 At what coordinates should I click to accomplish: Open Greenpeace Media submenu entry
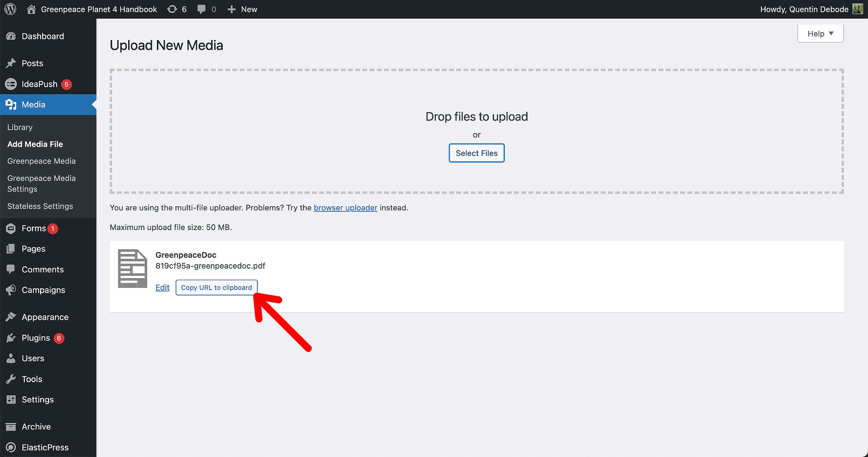coord(41,161)
